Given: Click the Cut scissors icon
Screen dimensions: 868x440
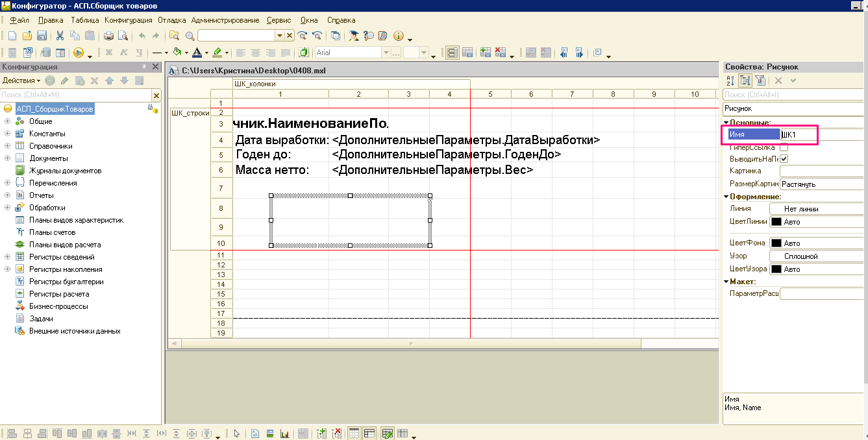Looking at the screenshot, I should click(60, 36).
